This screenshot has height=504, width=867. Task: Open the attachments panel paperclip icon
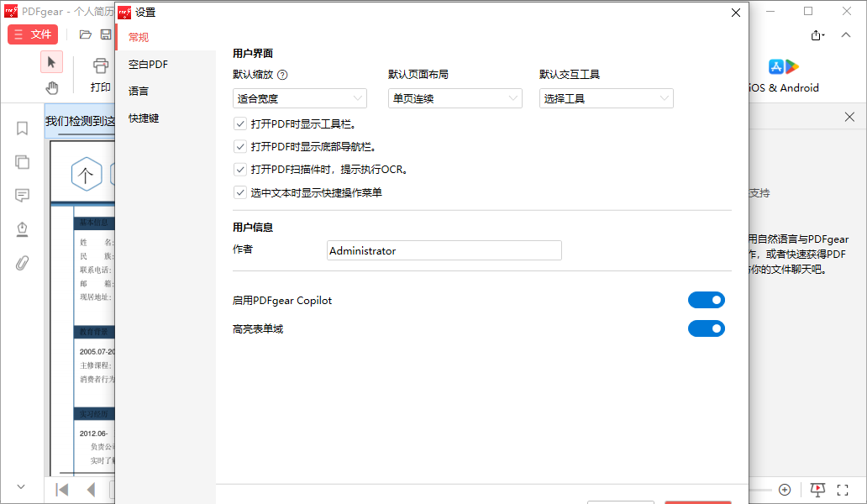pyautogui.click(x=22, y=262)
